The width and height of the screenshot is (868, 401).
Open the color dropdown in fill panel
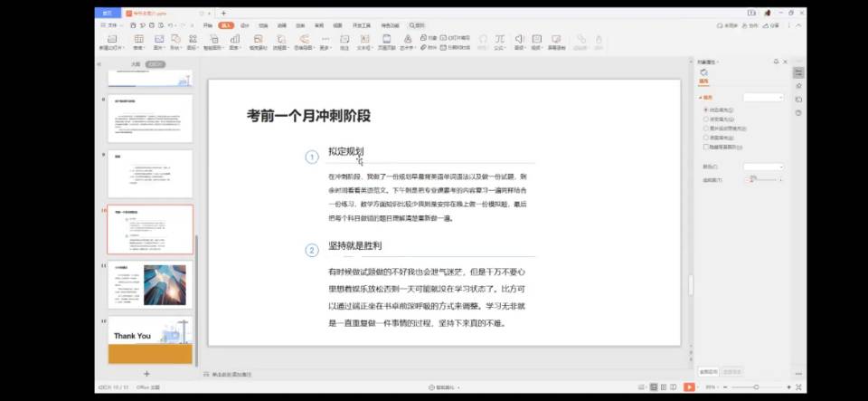762,167
